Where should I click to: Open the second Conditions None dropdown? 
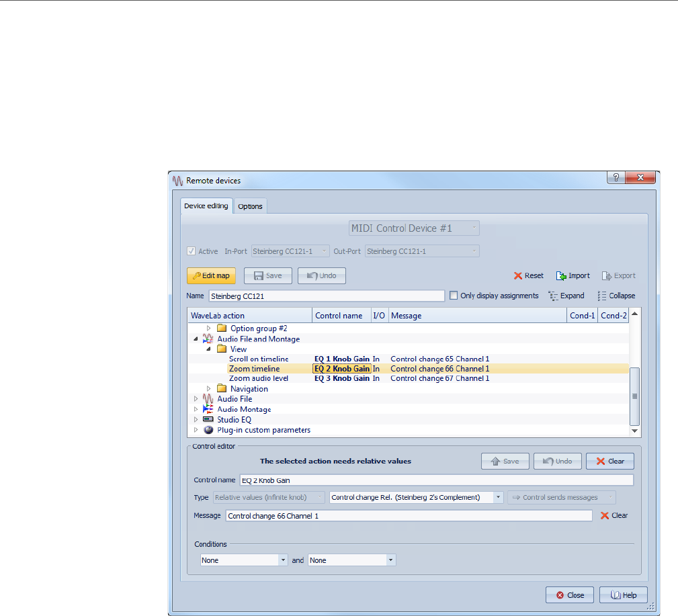(352, 560)
